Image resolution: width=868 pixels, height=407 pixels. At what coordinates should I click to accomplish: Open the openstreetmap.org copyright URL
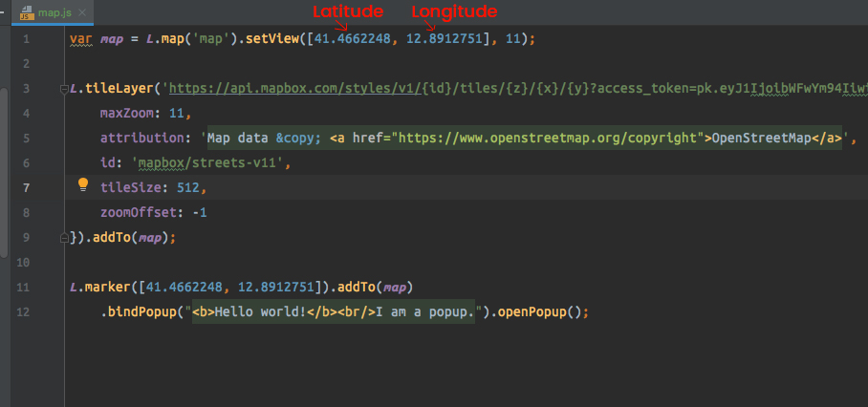tap(548, 139)
